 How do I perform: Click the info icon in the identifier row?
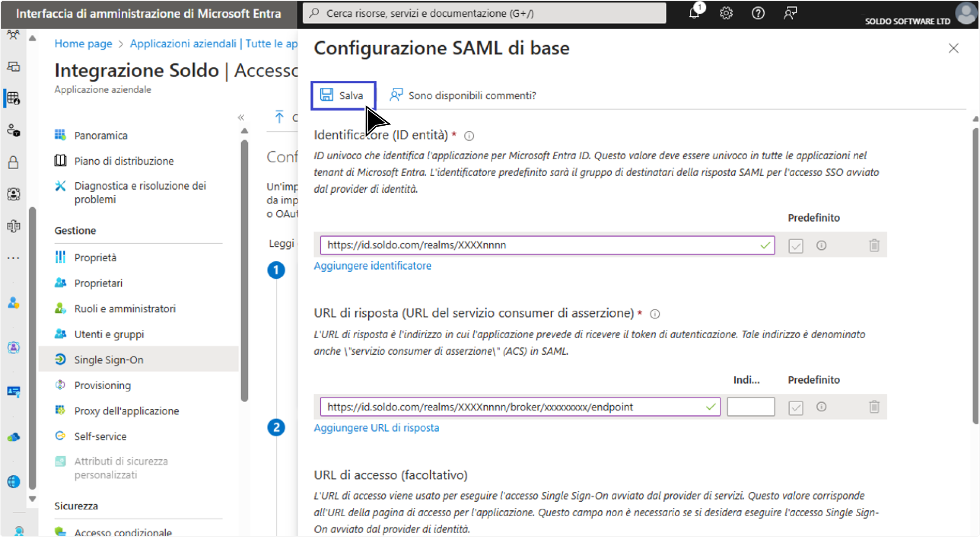tap(821, 245)
